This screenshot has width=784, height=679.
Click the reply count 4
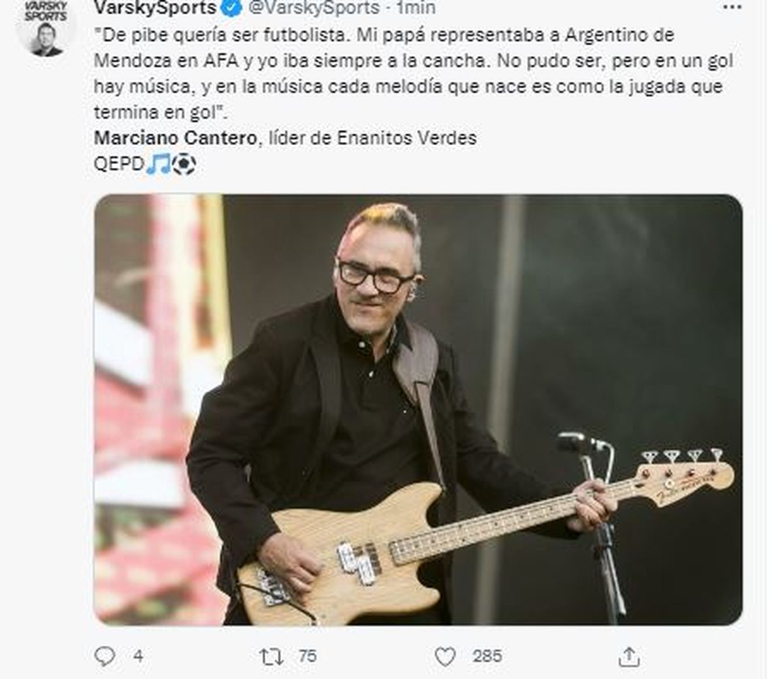click(138, 656)
